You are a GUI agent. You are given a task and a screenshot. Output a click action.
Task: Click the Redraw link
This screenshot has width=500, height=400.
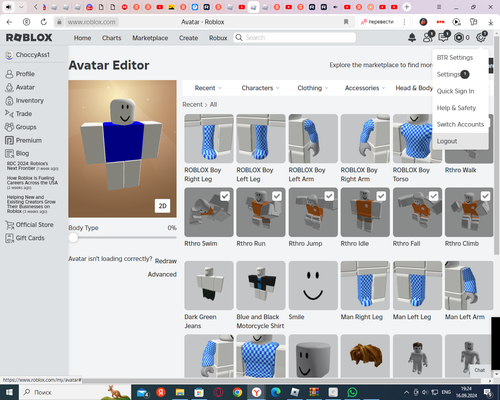point(166,261)
